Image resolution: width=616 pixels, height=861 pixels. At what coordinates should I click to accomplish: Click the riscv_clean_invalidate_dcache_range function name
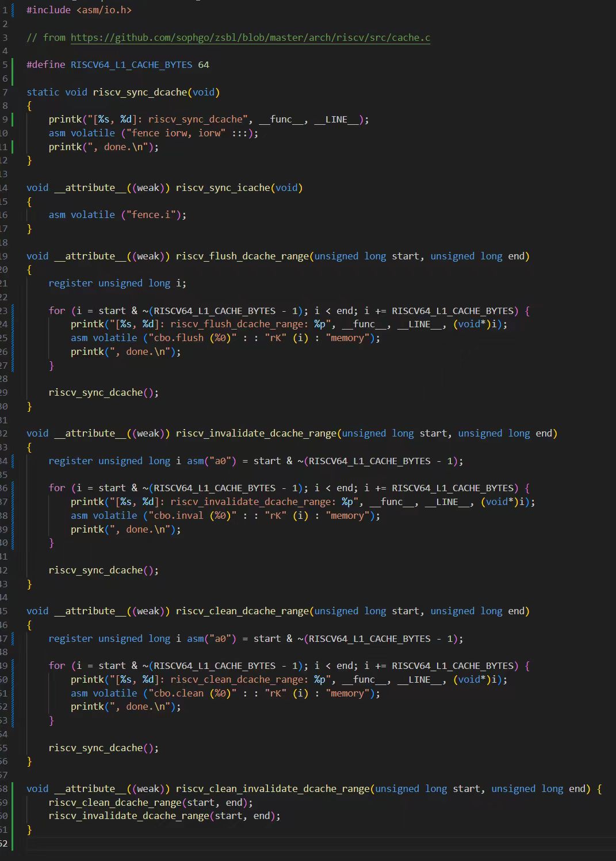click(x=273, y=789)
